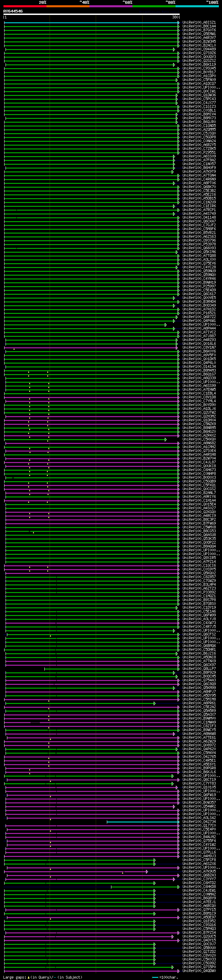Open hit UniRef100_A7IVC2
The image size is (222, 980).
pos(199,332)
